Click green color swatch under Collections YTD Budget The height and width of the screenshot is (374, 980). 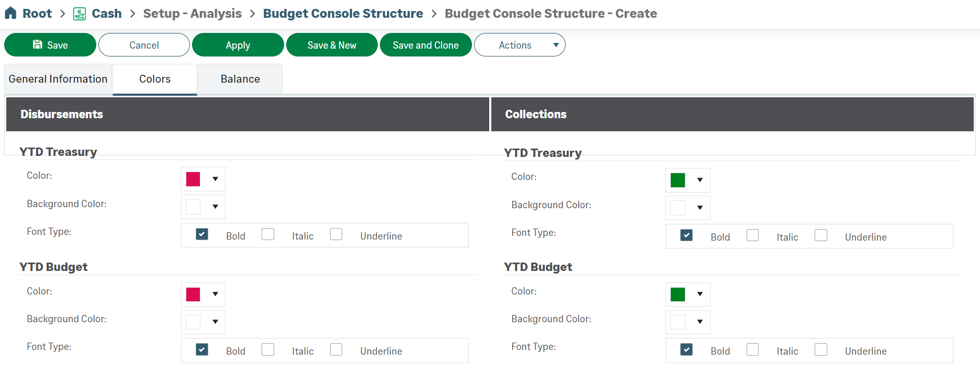click(678, 294)
